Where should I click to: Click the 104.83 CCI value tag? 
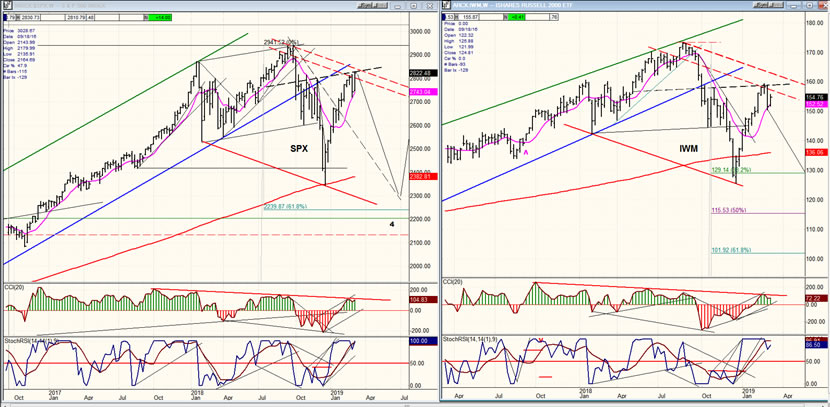[x=421, y=300]
